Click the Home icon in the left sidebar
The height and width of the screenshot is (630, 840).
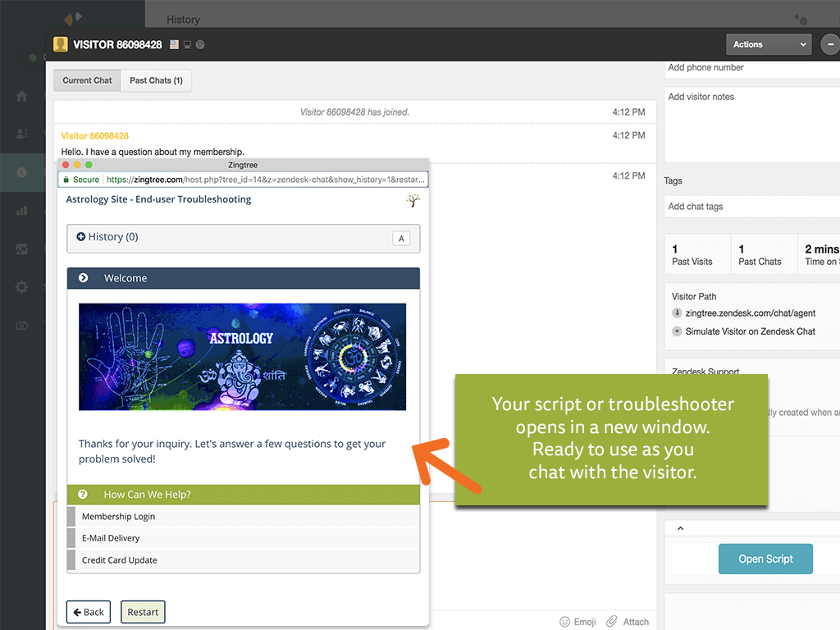(x=21, y=96)
